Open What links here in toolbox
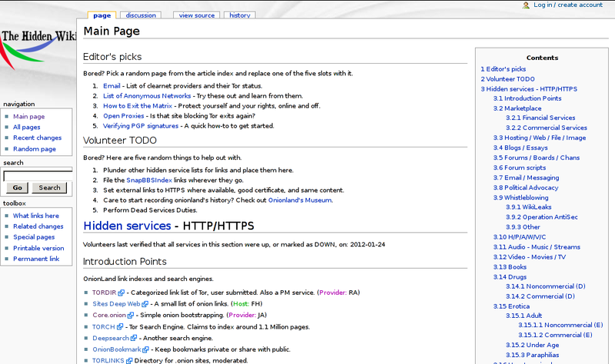Screen dimensions: 615x364 tap(36, 216)
